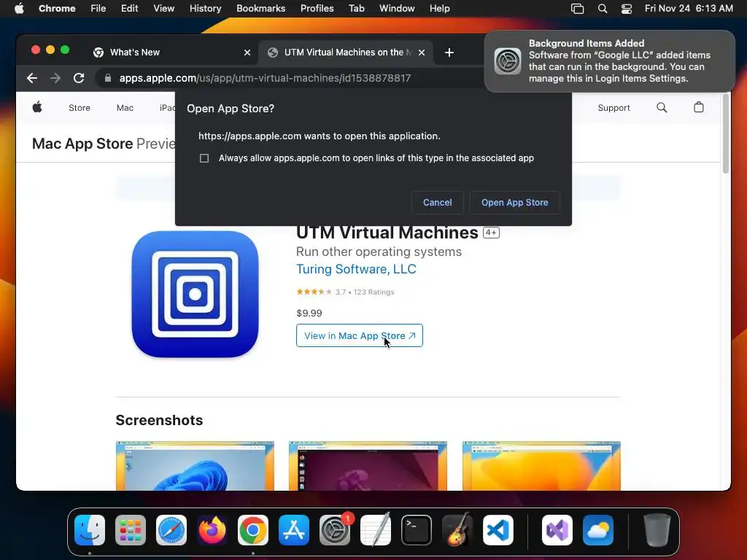Open the Chrome application menu
This screenshot has width=747, height=560.
point(57,9)
